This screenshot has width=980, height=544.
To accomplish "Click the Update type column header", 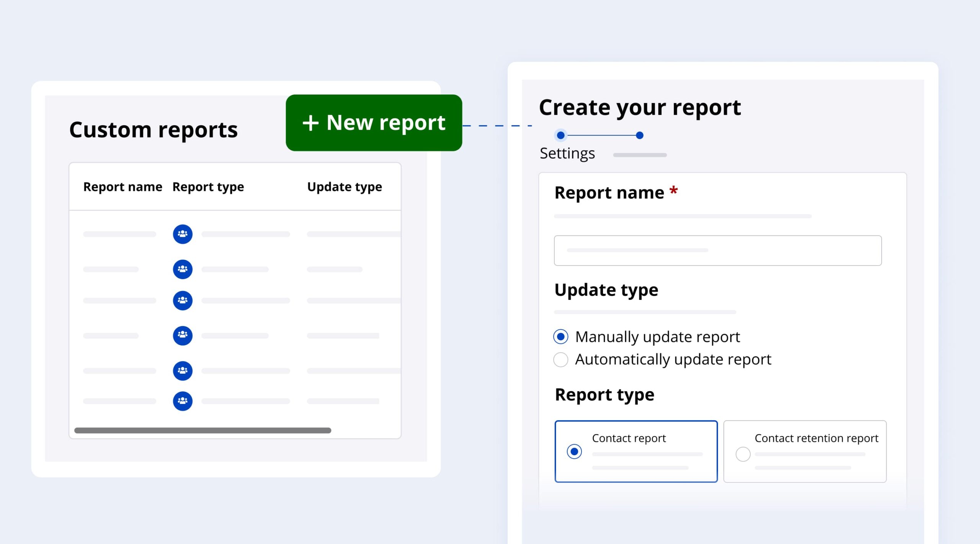I will [344, 187].
